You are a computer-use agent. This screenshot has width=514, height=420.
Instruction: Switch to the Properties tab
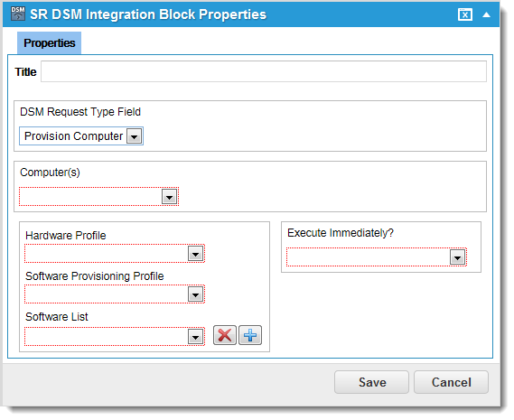coord(50,43)
